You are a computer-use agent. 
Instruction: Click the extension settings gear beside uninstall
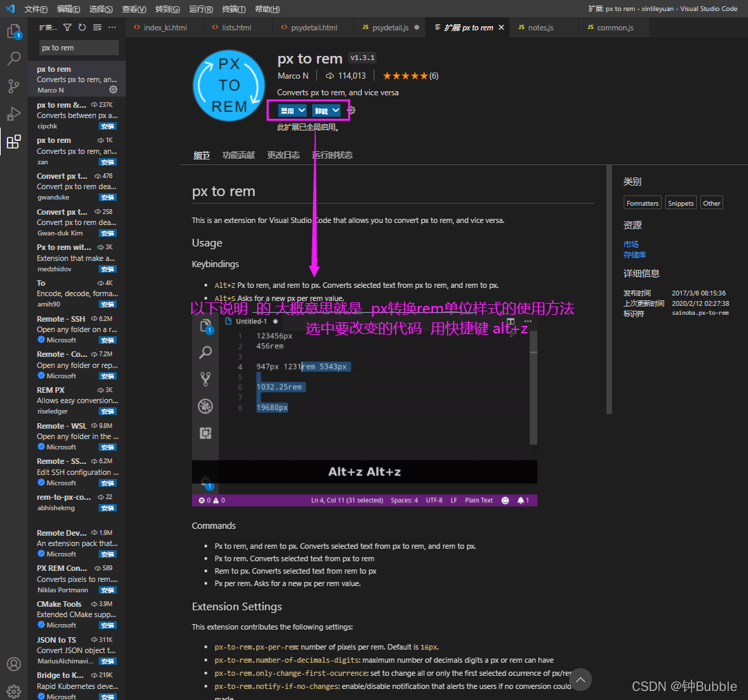point(352,110)
